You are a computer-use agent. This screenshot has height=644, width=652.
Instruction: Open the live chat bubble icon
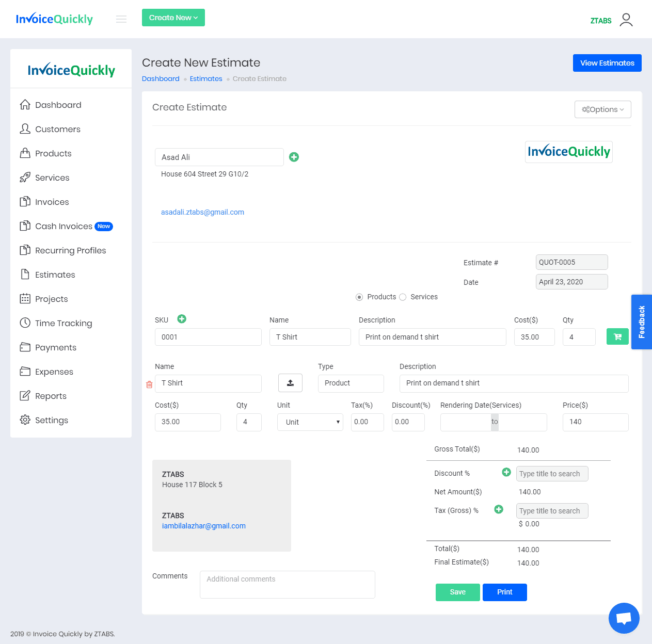tap(624, 618)
